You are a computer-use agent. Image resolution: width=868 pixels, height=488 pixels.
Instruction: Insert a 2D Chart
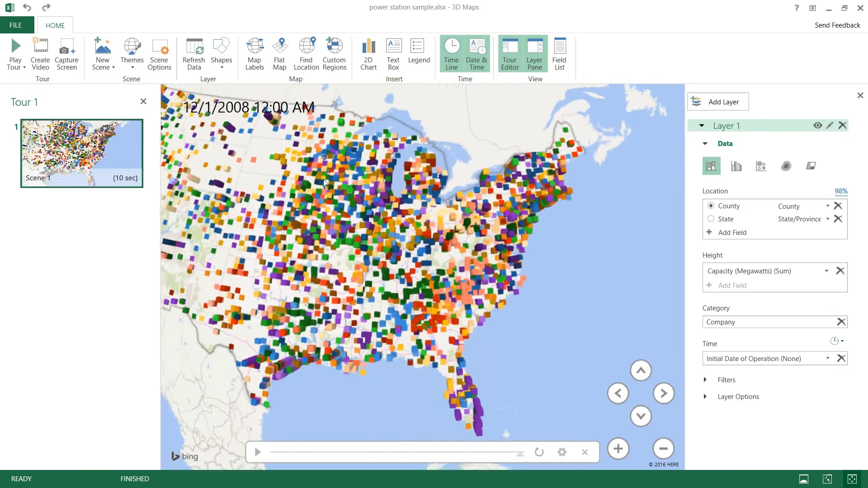click(368, 54)
